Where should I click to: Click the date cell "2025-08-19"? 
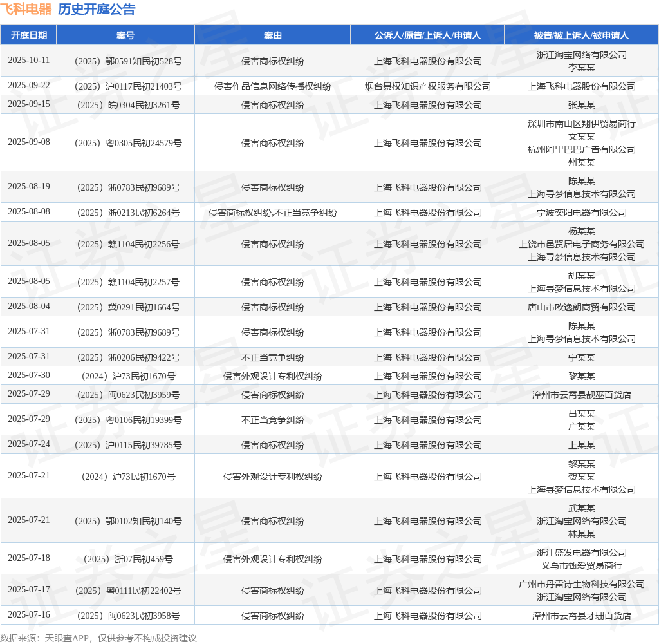point(28,186)
